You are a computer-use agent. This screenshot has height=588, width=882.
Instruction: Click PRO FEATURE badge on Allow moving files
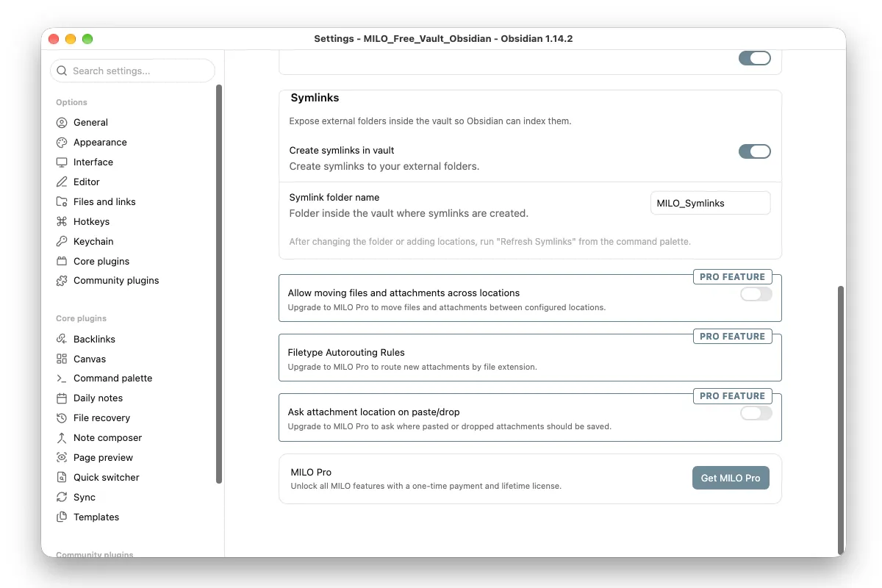coord(732,277)
